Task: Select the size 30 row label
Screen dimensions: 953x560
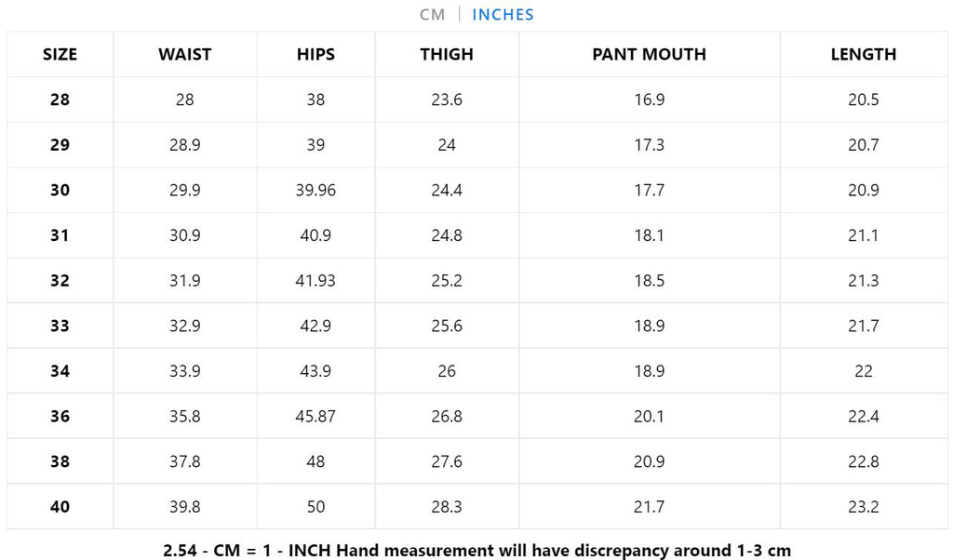Action: pyautogui.click(x=60, y=191)
